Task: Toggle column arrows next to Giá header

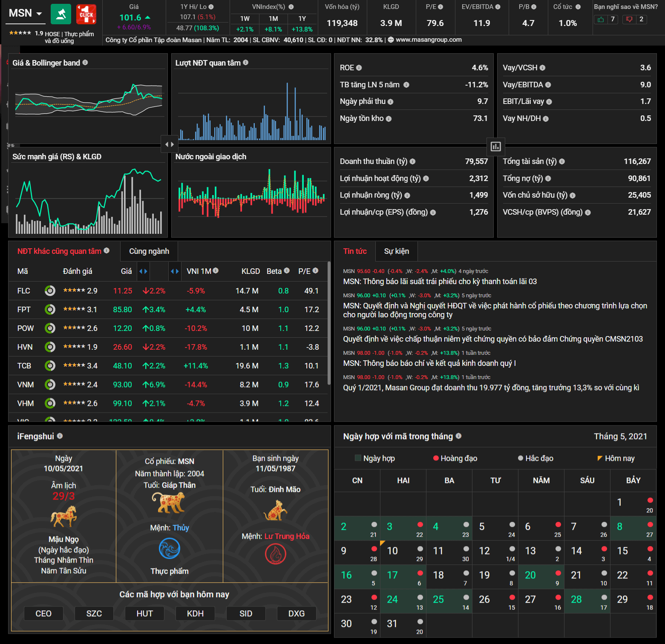Action: tap(143, 271)
